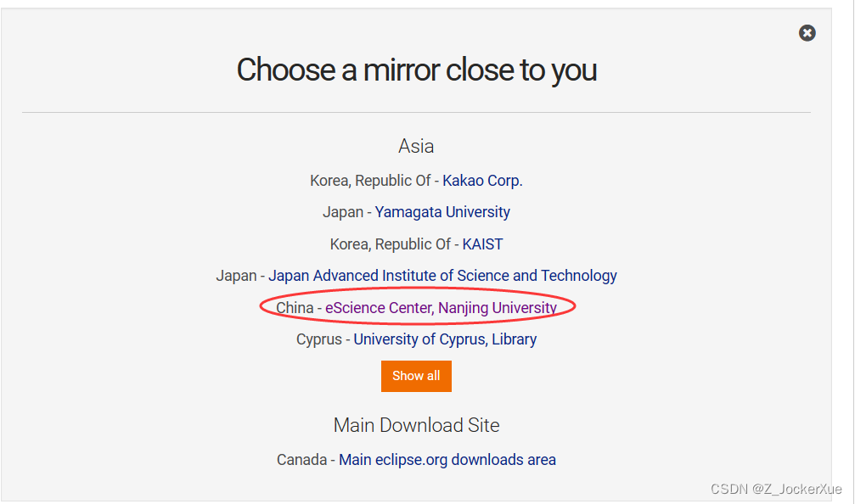This screenshot has width=855, height=504.
Task: Click the 'Choose a mirror close to you' heading
Action: [x=416, y=70]
